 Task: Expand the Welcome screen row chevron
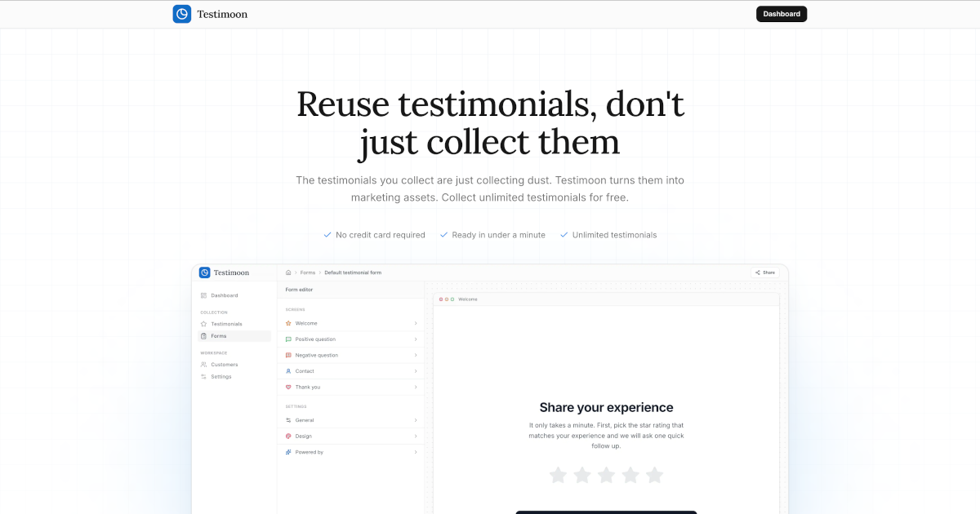coord(416,323)
